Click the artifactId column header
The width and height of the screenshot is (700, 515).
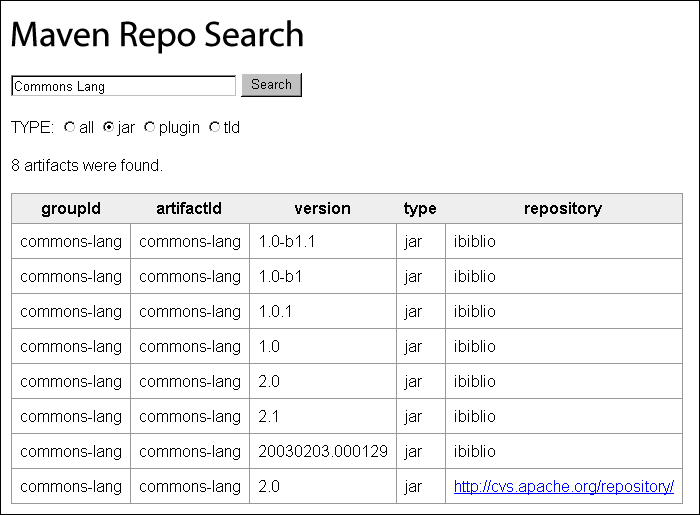click(x=189, y=208)
